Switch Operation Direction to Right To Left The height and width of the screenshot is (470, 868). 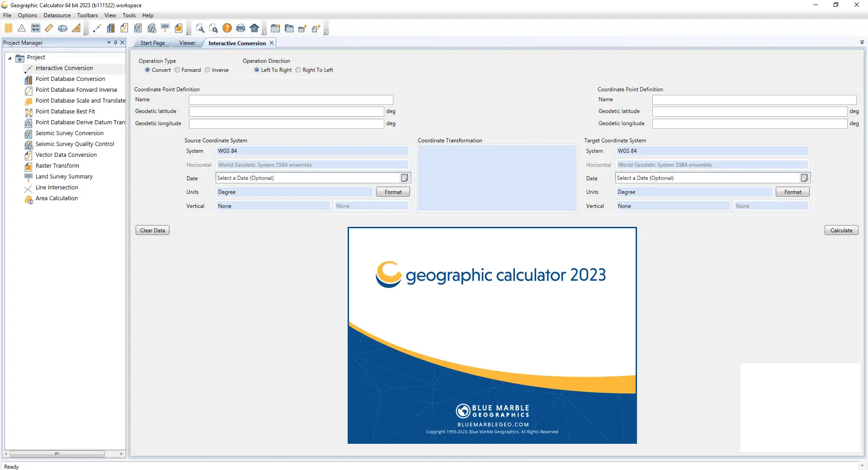pyautogui.click(x=298, y=70)
